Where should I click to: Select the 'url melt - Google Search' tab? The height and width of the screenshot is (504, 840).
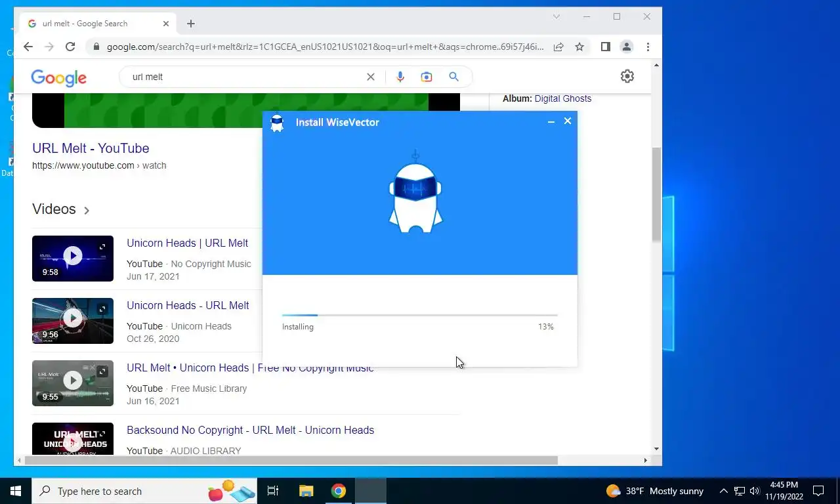[98, 24]
